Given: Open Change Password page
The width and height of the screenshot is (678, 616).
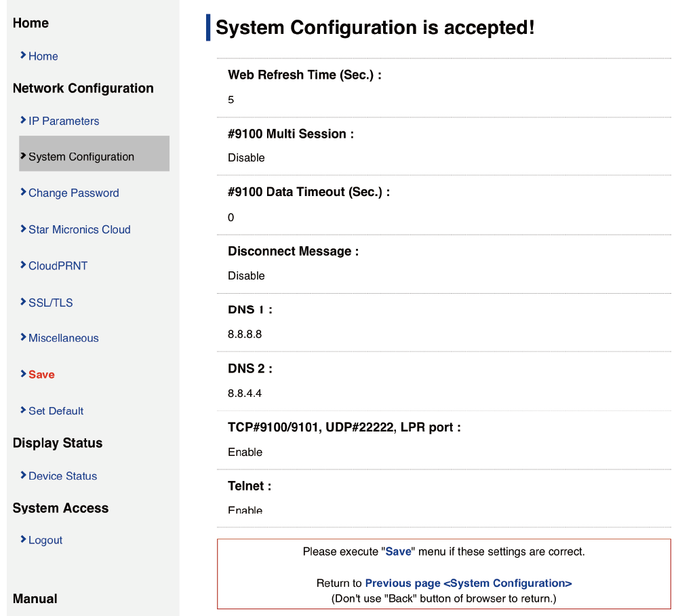Looking at the screenshot, I should (73, 193).
